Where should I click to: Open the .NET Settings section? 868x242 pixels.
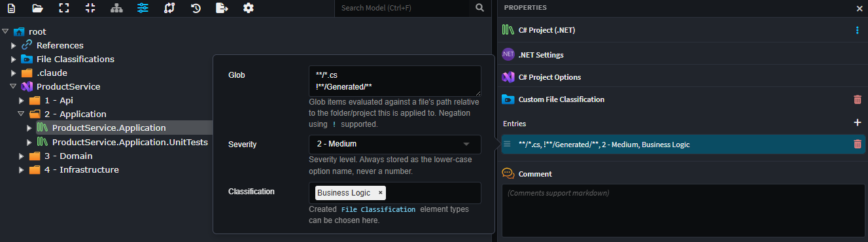tap(540, 55)
